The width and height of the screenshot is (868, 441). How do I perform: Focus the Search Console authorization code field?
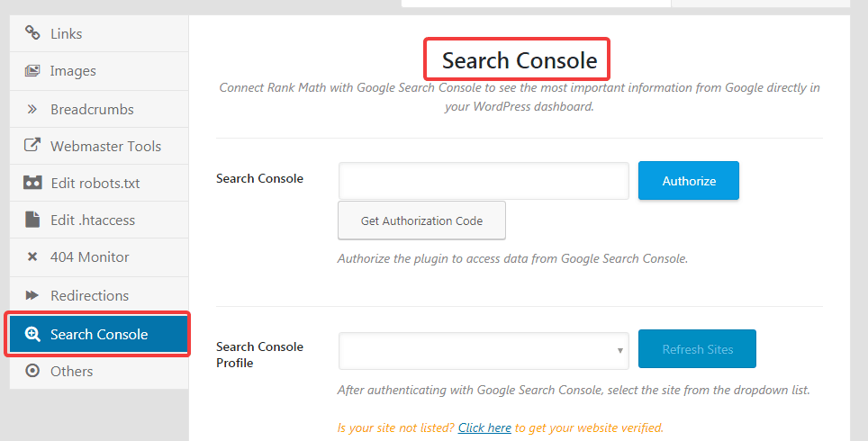[484, 181]
